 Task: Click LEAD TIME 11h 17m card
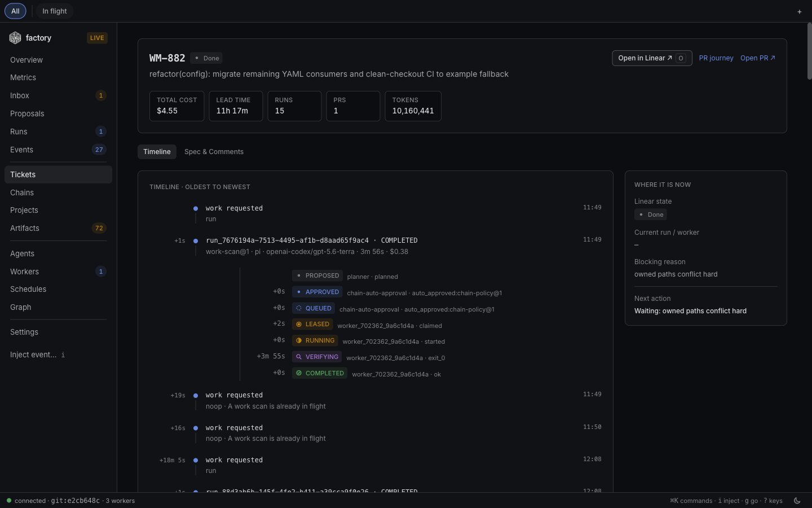236,106
